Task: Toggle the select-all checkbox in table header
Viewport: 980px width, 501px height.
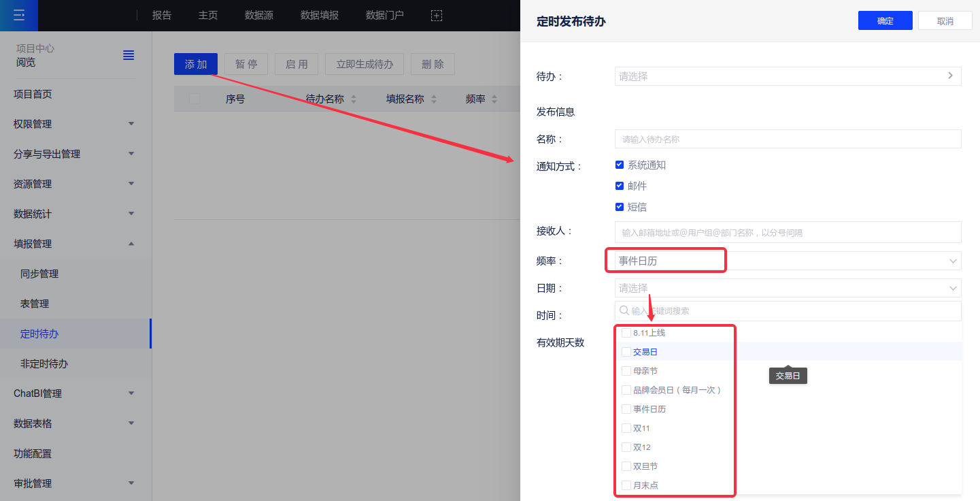Action: pos(195,99)
